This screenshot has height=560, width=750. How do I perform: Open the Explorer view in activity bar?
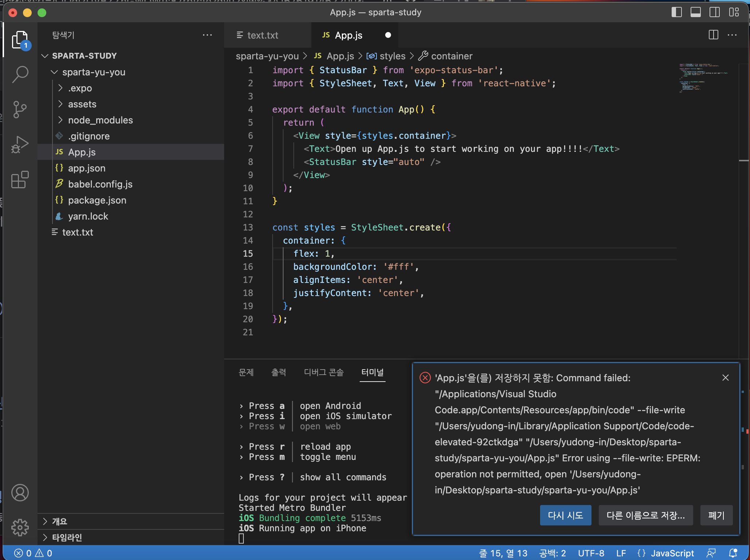pyautogui.click(x=20, y=40)
